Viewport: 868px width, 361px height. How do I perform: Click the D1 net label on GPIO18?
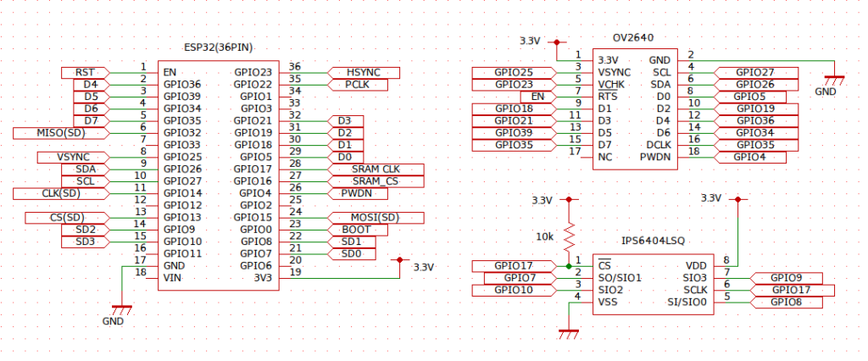(346, 145)
